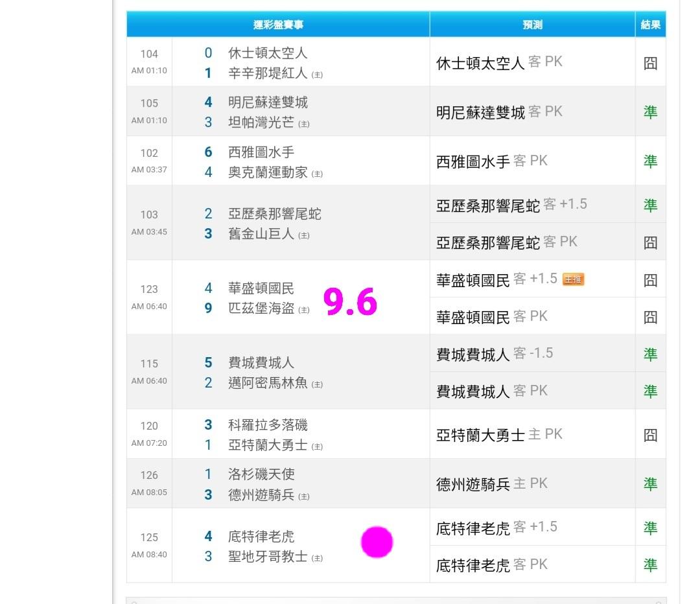The height and width of the screenshot is (604, 700).
Task: Click 舊金山巨人 team name
Action: (x=261, y=233)
